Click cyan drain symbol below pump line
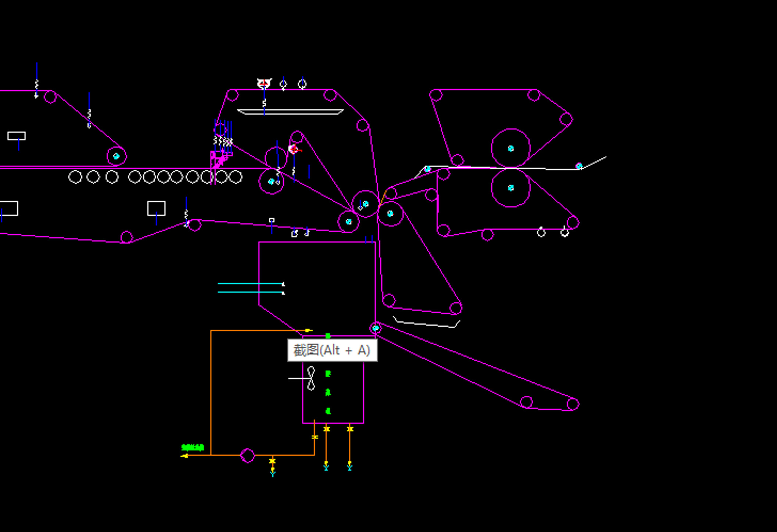The height and width of the screenshot is (532, 777). point(273,474)
